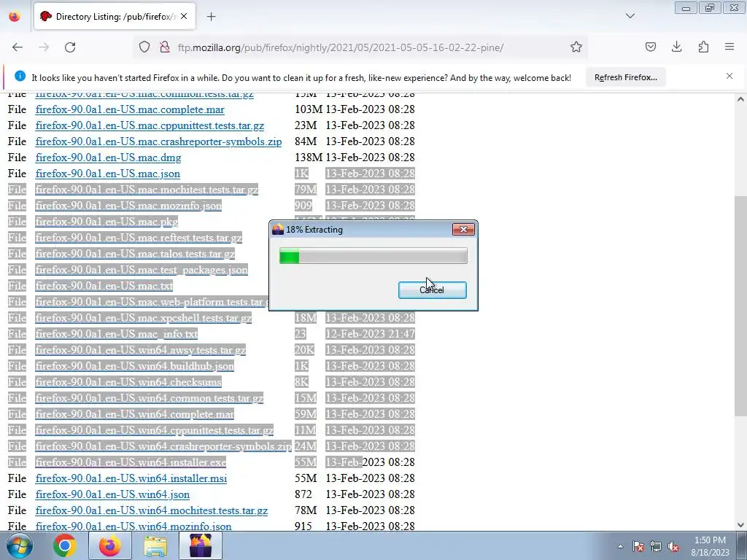Image resolution: width=747 pixels, height=560 pixels.
Task: Click the Action Center flag tray icon
Action: pyautogui.click(x=638, y=546)
